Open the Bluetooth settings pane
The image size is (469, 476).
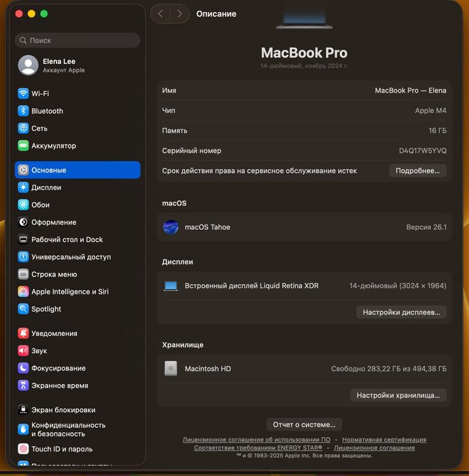[77, 111]
